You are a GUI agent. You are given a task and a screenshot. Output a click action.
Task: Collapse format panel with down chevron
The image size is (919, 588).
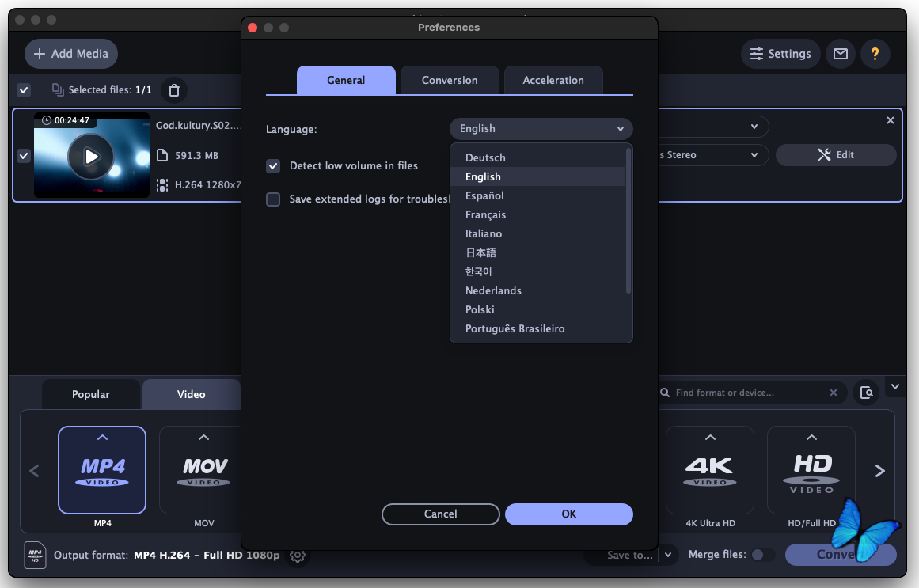tap(895, 387)
